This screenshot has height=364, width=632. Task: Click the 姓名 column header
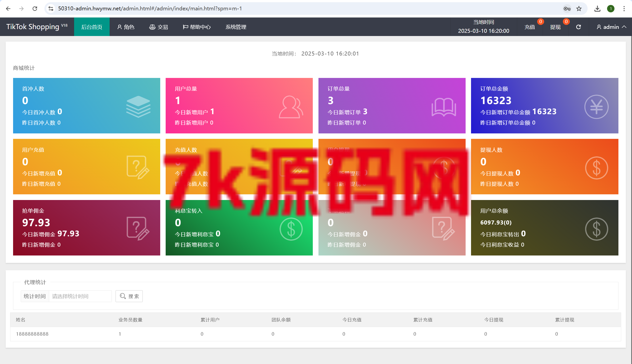20,320
